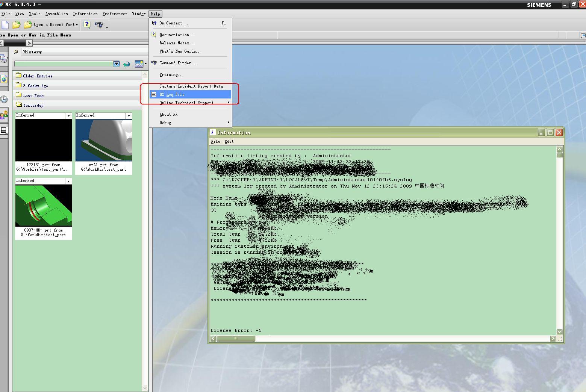Viewport: 586px width, 392px height.
Task: Open Edit menu in Information window
Action: coord(229,141)
